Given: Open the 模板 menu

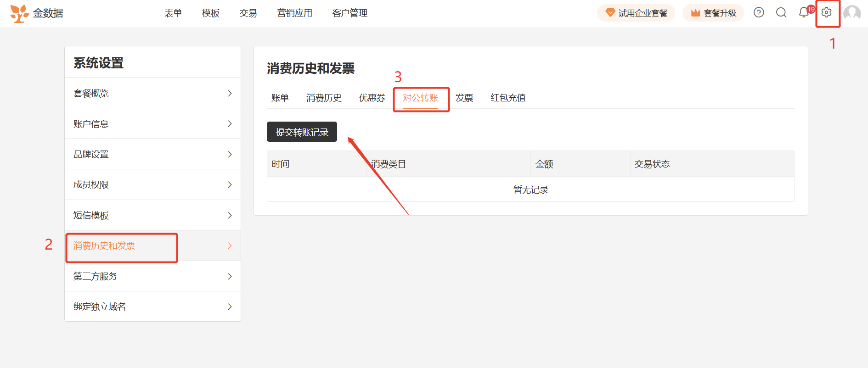Looking at the screenshot, I should (x=211, y=13).
